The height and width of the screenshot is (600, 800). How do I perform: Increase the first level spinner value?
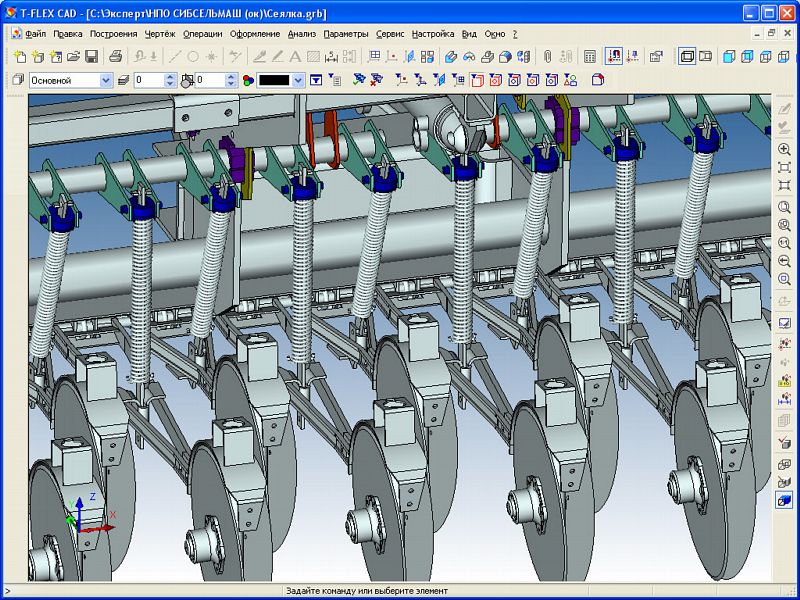point(170,77)
